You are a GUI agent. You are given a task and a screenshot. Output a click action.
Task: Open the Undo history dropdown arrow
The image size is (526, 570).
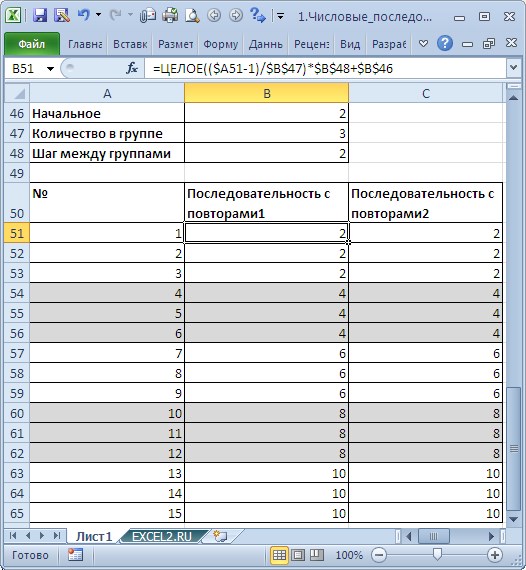99,15
